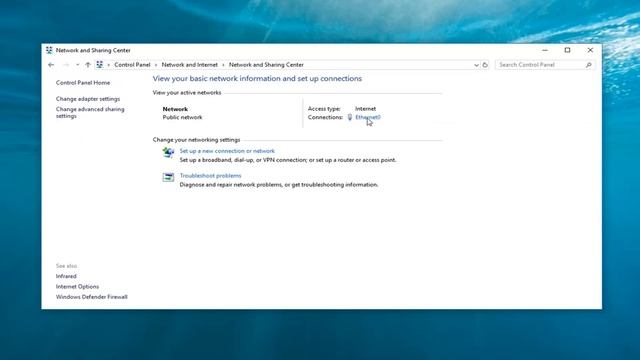Refresh the Network and Sharing Center page
The width and height of the screenshot is (640, 360).
pyautogui.click(x=485, y=65)
